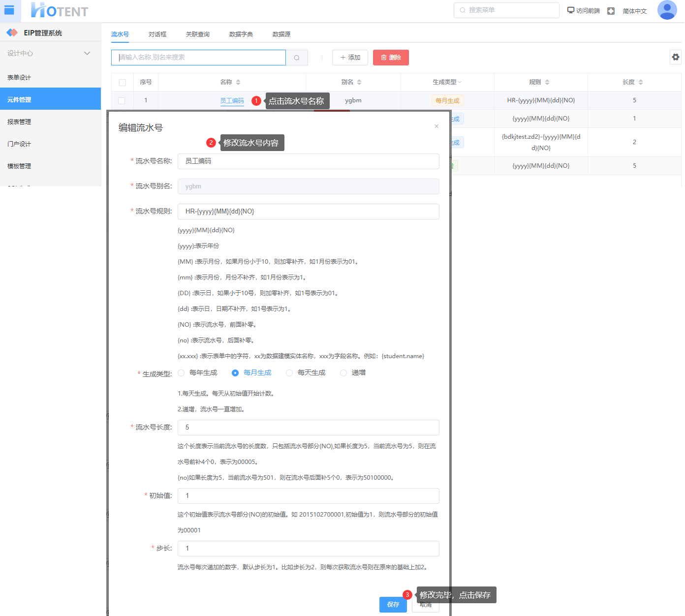The width and height of the screenshot is (685, 616).
Task: Close the 编辑流水号 dialog with the X
Action: click(x=436, y=126)
